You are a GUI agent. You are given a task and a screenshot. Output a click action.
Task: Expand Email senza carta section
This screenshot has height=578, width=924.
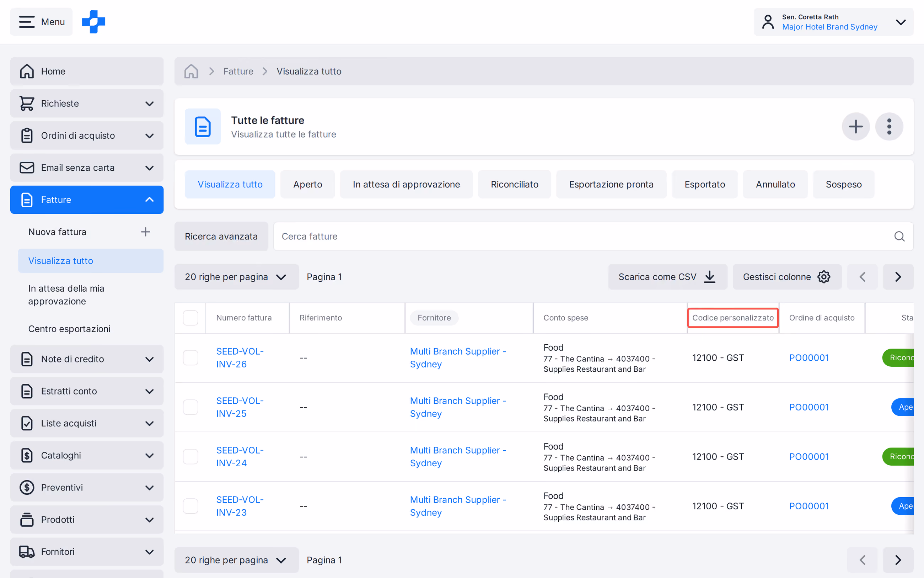coord(87,168)
